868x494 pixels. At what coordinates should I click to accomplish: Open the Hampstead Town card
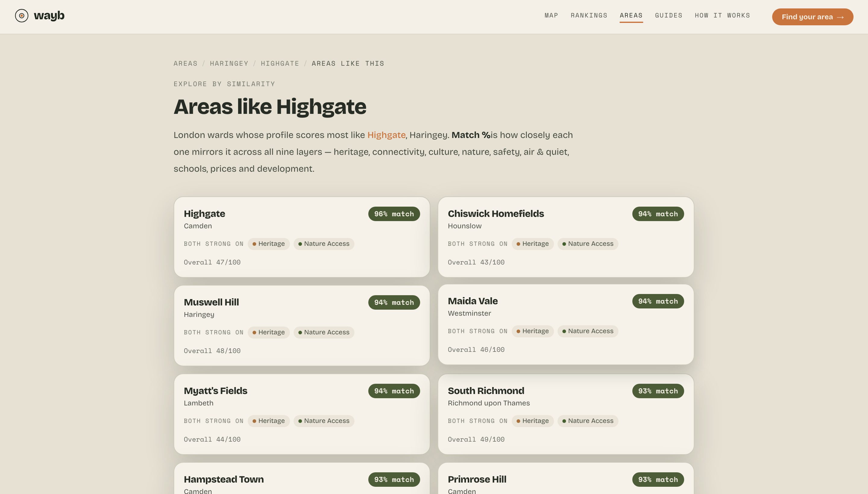tap(302, 478)
